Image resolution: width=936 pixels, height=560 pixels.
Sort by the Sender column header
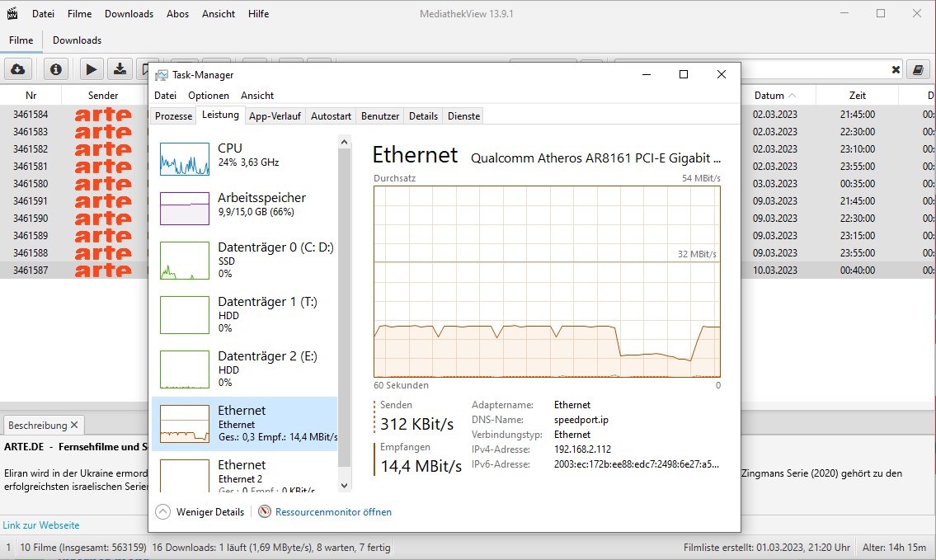[103, 96]
